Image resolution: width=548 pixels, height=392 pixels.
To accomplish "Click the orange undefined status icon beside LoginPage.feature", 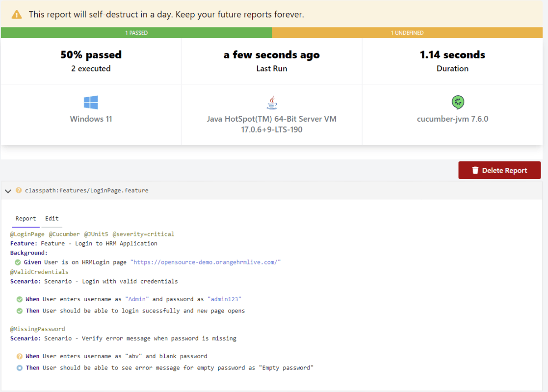I will tap(19, 190).
